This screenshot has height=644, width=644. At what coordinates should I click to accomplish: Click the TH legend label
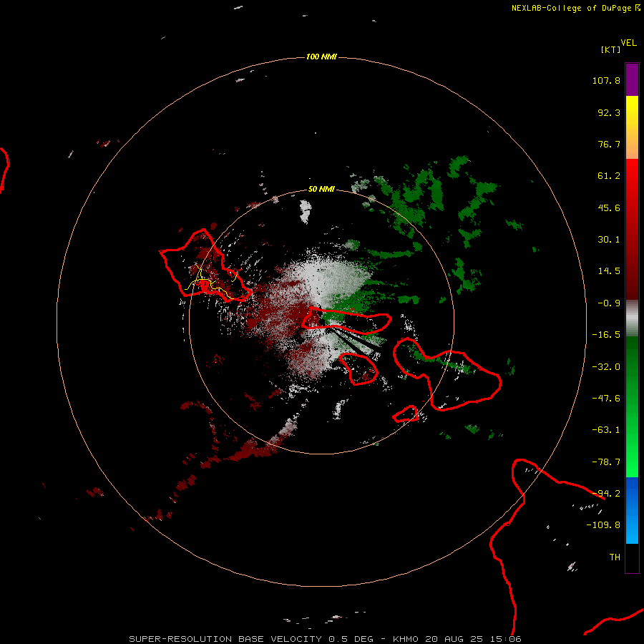[x=615, y=557]
